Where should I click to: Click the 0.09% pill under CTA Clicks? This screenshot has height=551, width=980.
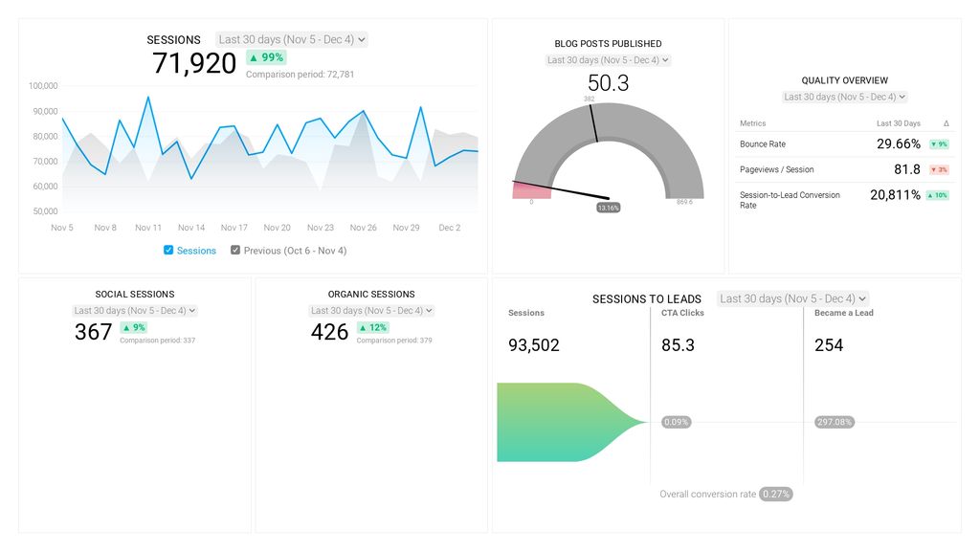[x=675, y=421]
